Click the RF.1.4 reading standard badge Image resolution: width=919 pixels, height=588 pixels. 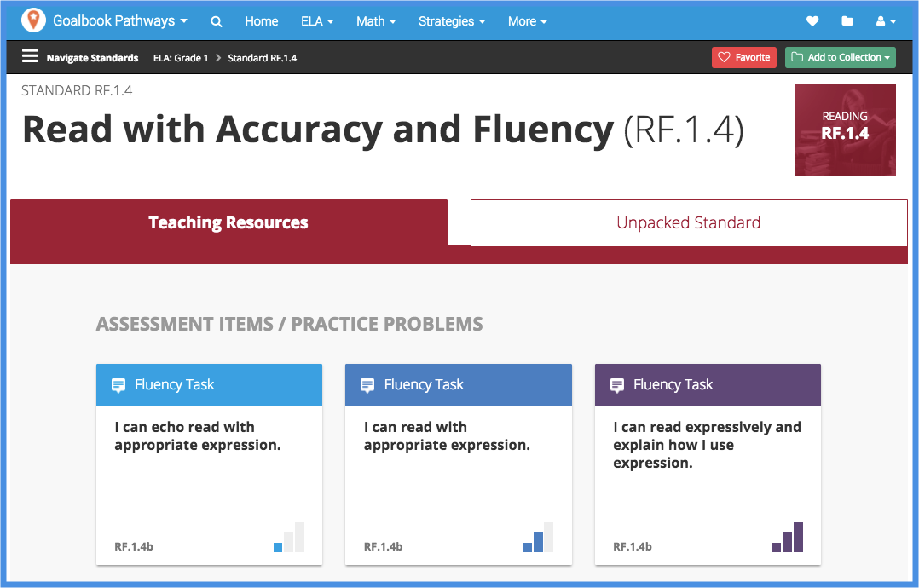tap(844, 129)
